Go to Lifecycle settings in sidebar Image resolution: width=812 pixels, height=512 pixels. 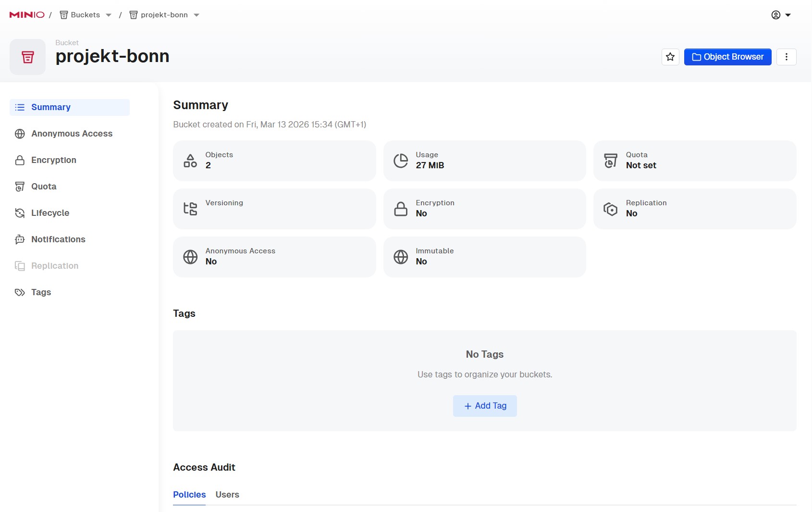[50, 213]
